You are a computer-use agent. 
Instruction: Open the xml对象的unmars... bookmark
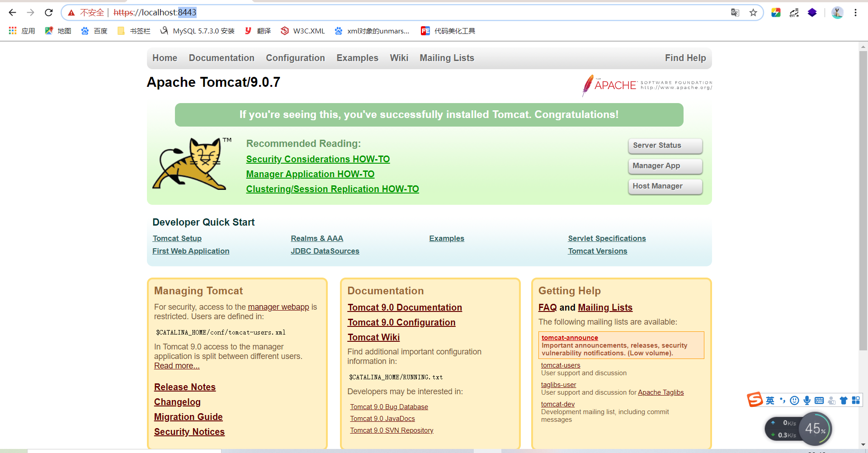[x=372, y=31]
